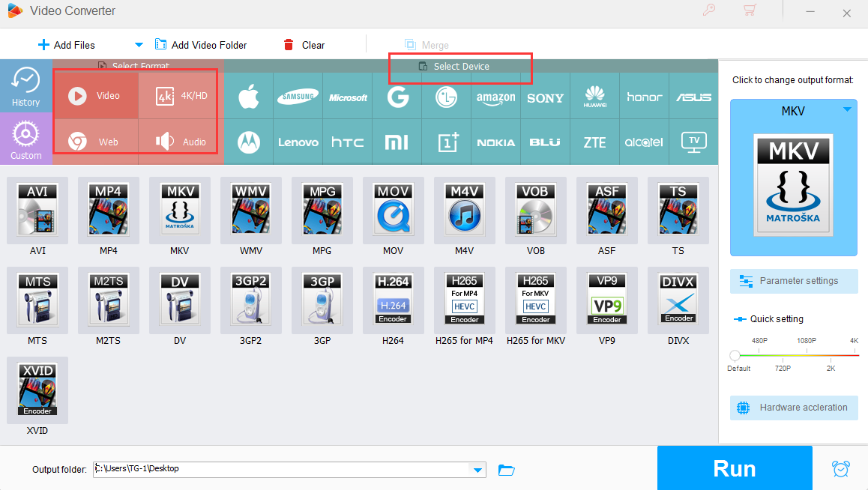
Task: Select M2TS format icon
Action: tap(109, 300)
